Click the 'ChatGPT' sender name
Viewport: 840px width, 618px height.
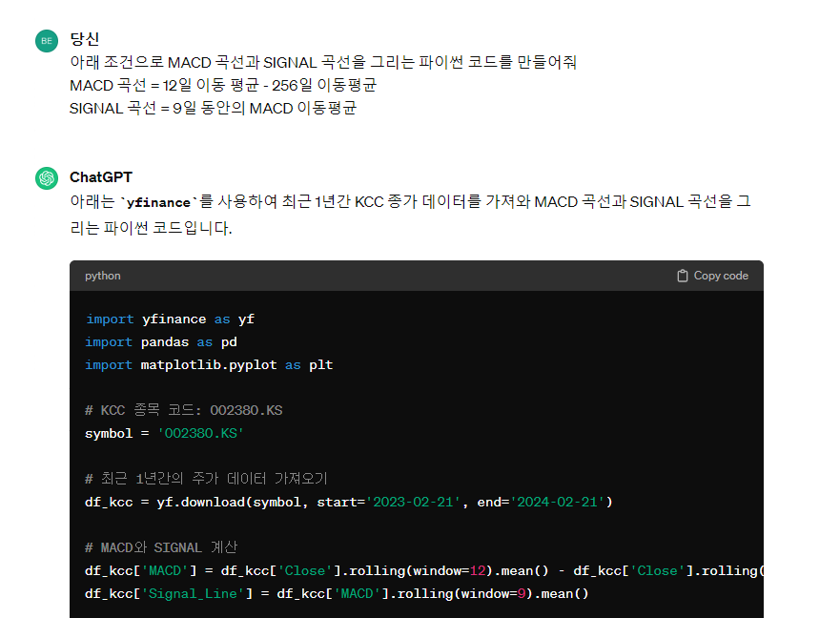pos(101,176)
